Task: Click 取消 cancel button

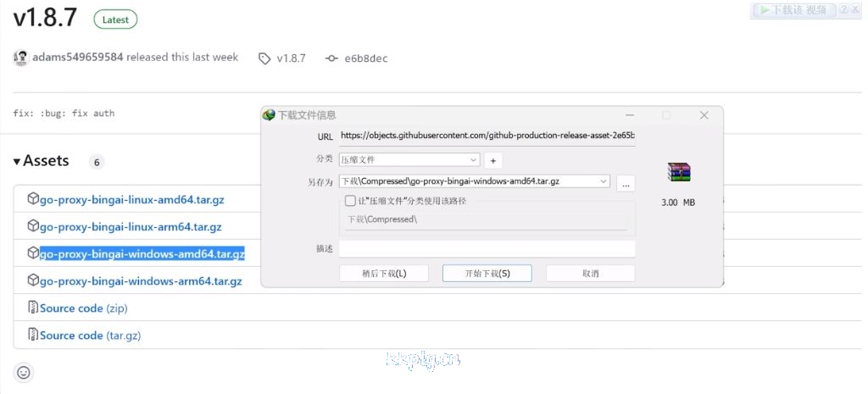Action: pyautogui.click(x=591, y=274)
